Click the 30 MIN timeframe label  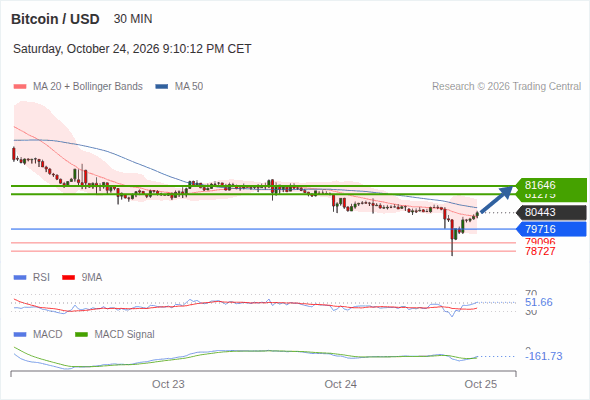133,19
